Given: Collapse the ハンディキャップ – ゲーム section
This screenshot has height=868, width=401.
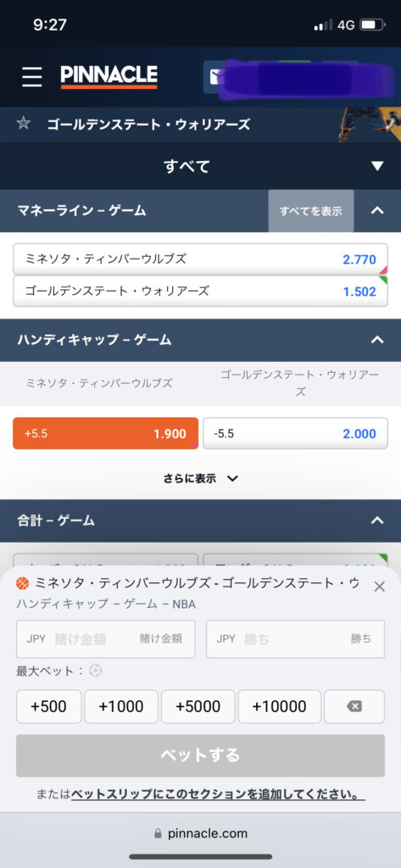Looking at the screenshot, I should click(377, 340).
